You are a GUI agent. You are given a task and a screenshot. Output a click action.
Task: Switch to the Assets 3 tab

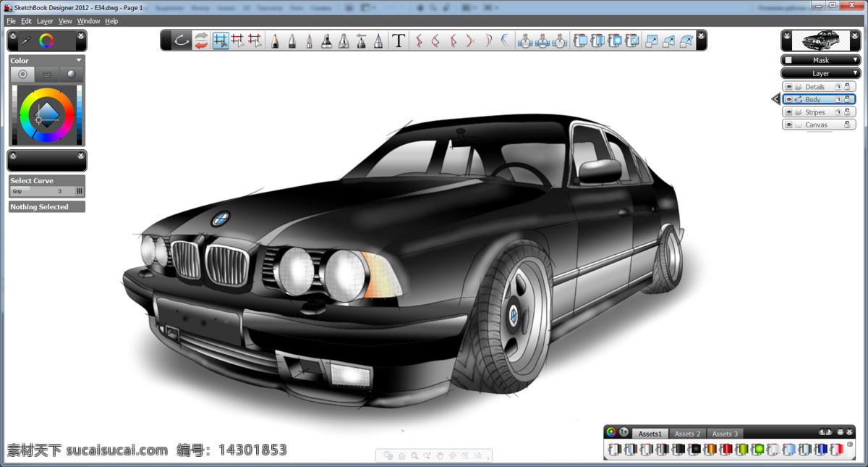coord(725,433)
